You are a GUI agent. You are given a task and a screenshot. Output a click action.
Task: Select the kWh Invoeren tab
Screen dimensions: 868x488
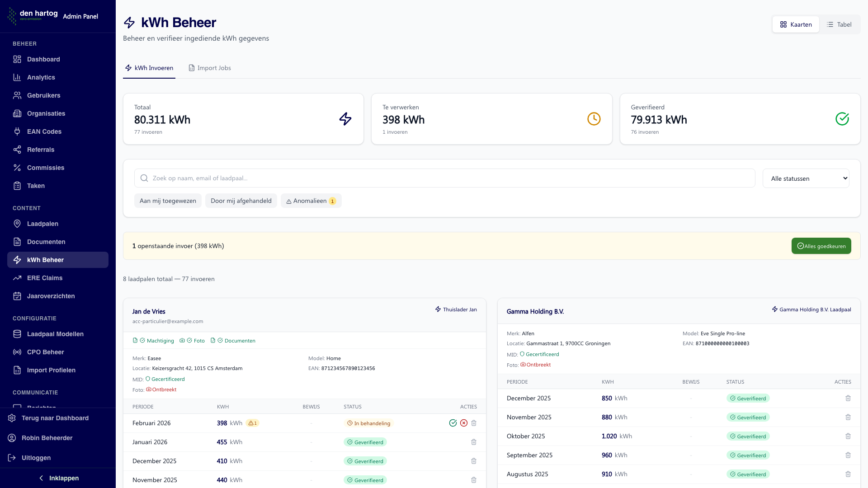pyautogui.click(x=149, y=68)
